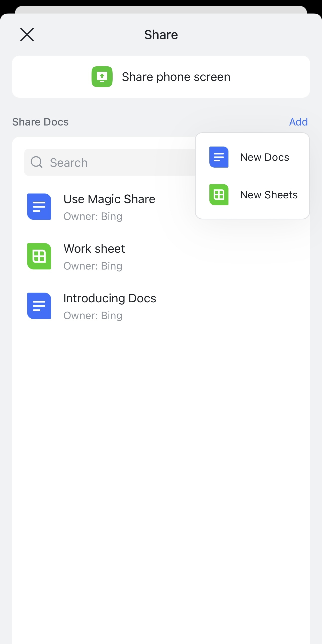The height and width of the screenshot is (644, 322).
Task: Start sharing via 'Share phone screen' text
Action: coord(176,77)
